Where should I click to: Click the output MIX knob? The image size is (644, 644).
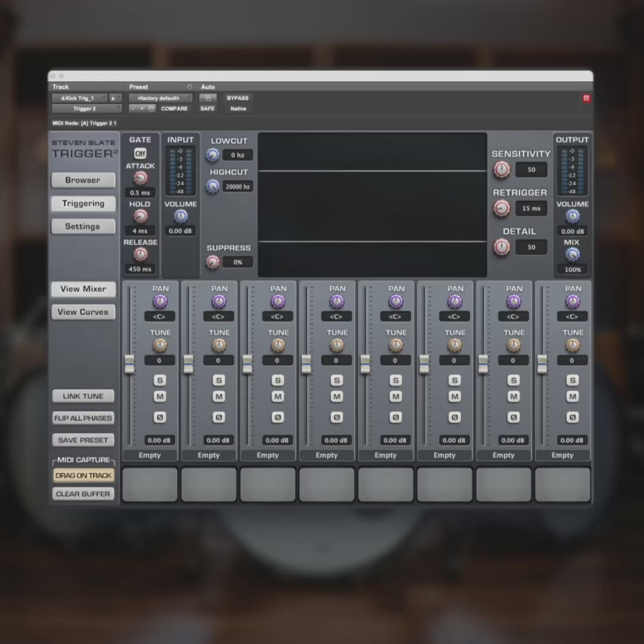click(572, 255)
